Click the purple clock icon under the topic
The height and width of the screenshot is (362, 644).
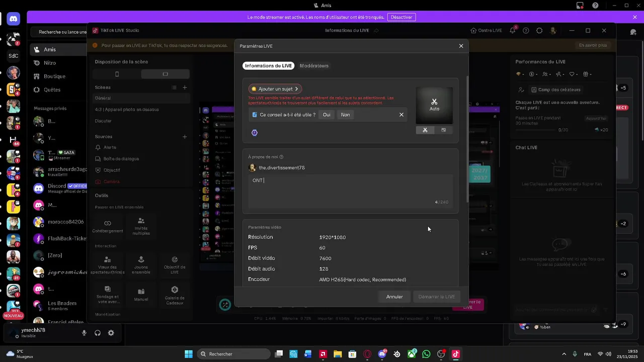coord(255,133)
